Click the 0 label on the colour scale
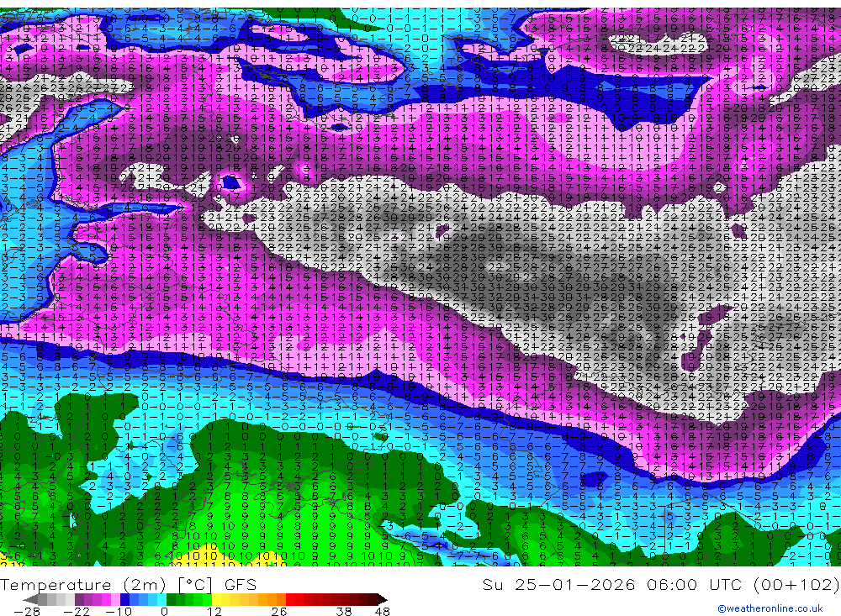Image resolution: width=841 pixels, height=616 pixels. (x=165, y=611)
